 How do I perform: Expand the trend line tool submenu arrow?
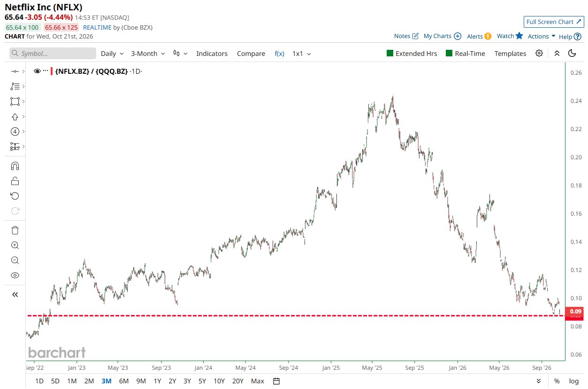click(x=23, y=71)
